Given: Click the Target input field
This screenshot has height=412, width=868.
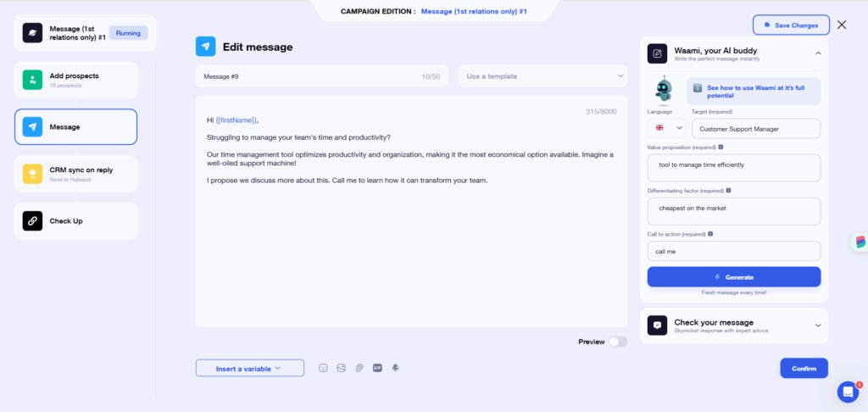Looking at the screenshot, I should coord(756,129).
